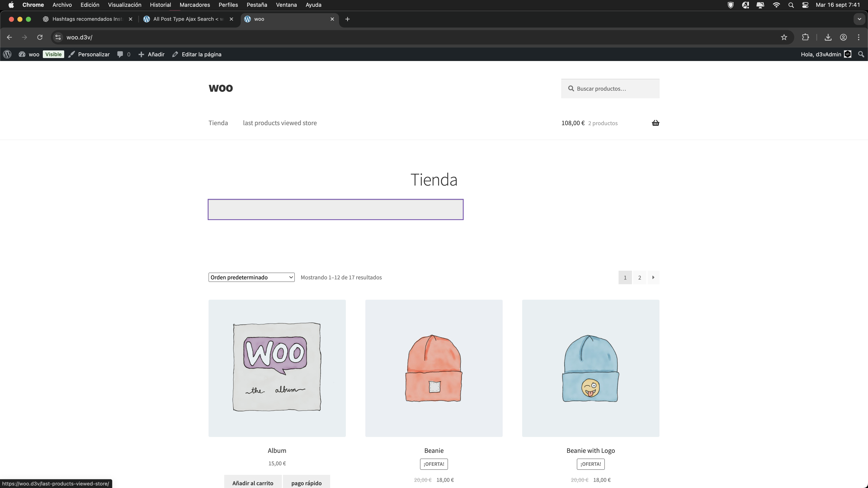Open the Orden predeterminado sorting dropdown
This screenshot has height=488, width=868.
point(251,277)
